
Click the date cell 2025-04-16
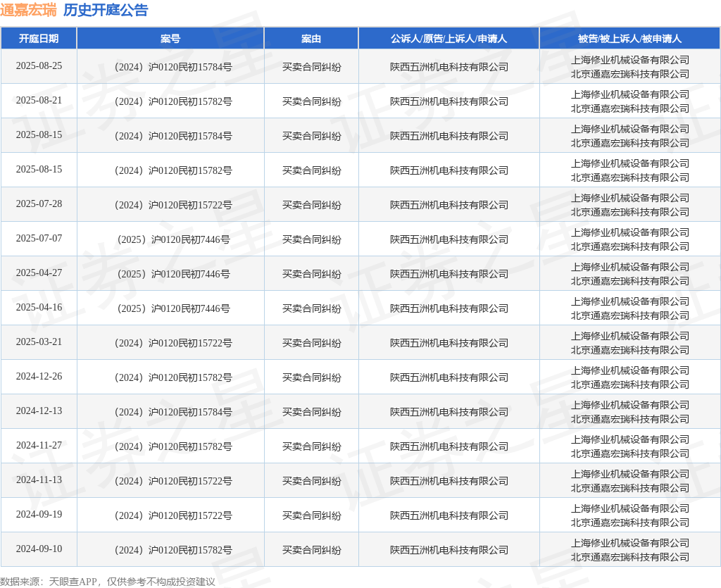click(x=39, y=307)
